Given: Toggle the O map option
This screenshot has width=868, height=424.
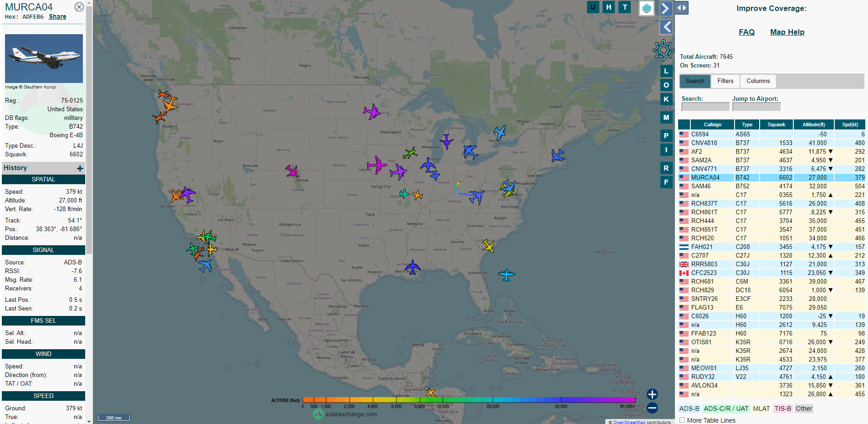Looking at the screenshot, I should [666, 85].
